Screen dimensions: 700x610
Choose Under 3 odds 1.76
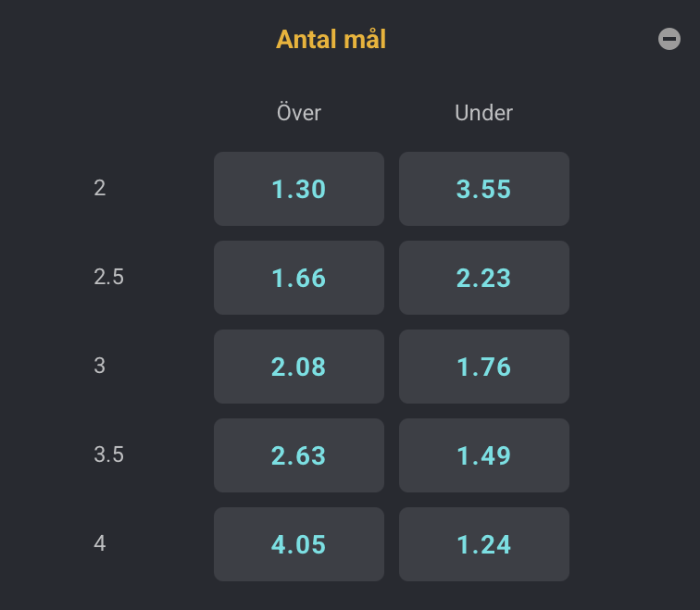click(x=484, y=367)
